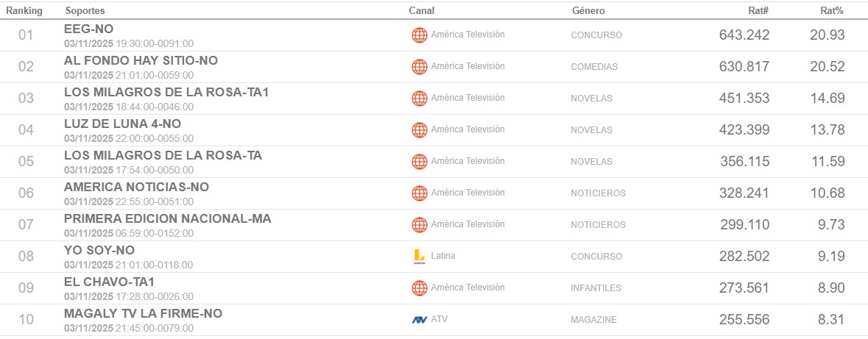Click the CONCURSO genre in EEG-NO row
The image size is (868, 339).
tap(596, 35)
